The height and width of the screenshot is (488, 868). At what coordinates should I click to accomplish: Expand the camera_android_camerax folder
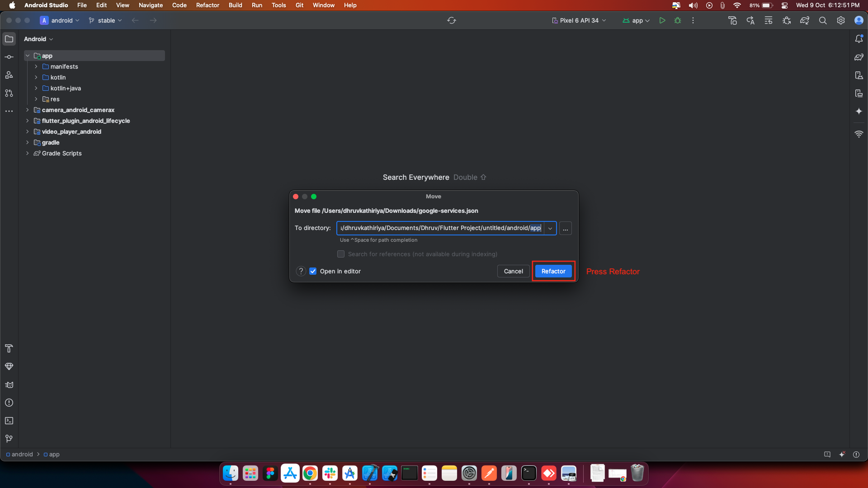click(28, 110)
